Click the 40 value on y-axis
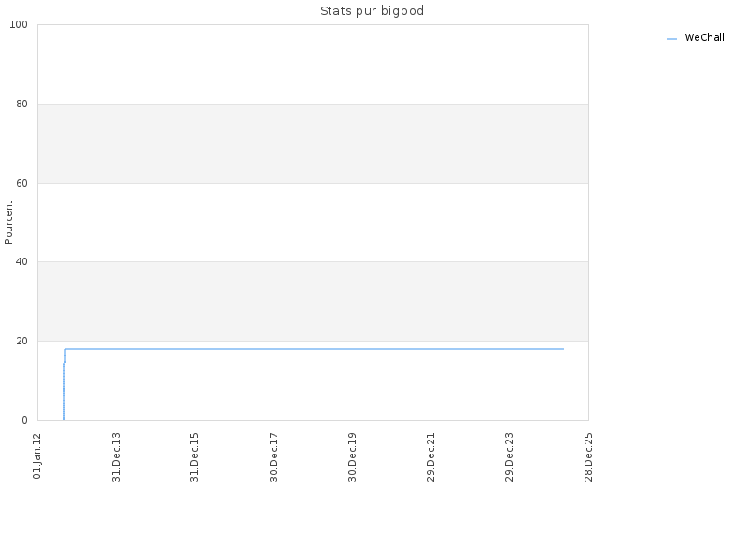747x560 pixels. point(21,262)
